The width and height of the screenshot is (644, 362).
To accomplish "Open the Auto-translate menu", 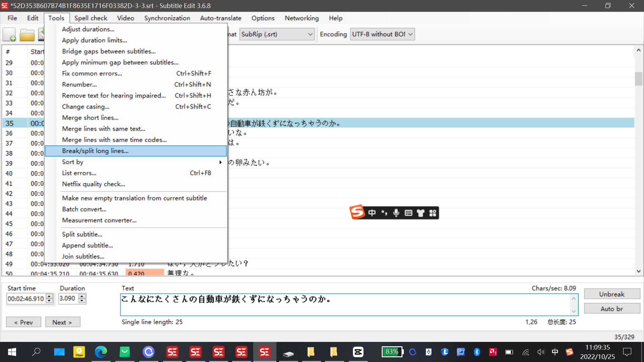I will pyautogui.click(x=220, y=18).
